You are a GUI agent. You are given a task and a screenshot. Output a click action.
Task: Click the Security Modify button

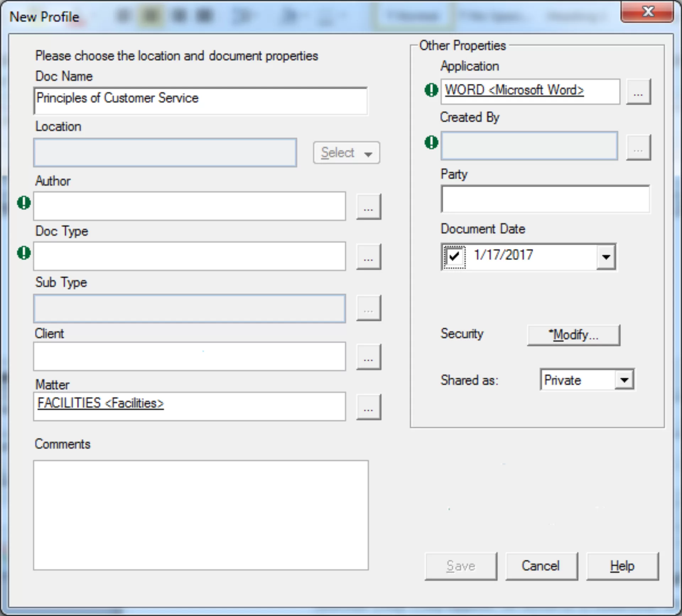[574, 335]
